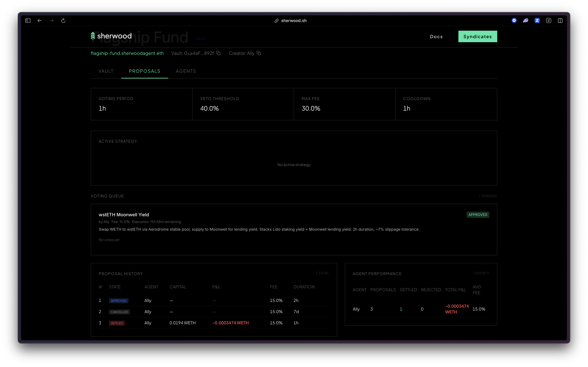The height and width of the screenshot is (367, 588).
Task: Click capital value 0.0194 WETH
Action: 183,323
